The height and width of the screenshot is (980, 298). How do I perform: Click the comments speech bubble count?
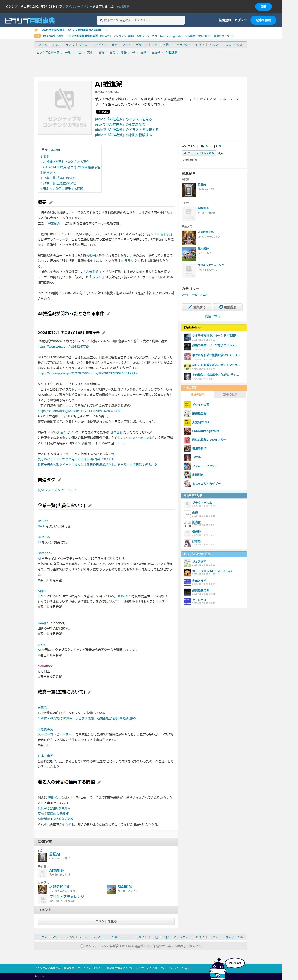(204, 146)
